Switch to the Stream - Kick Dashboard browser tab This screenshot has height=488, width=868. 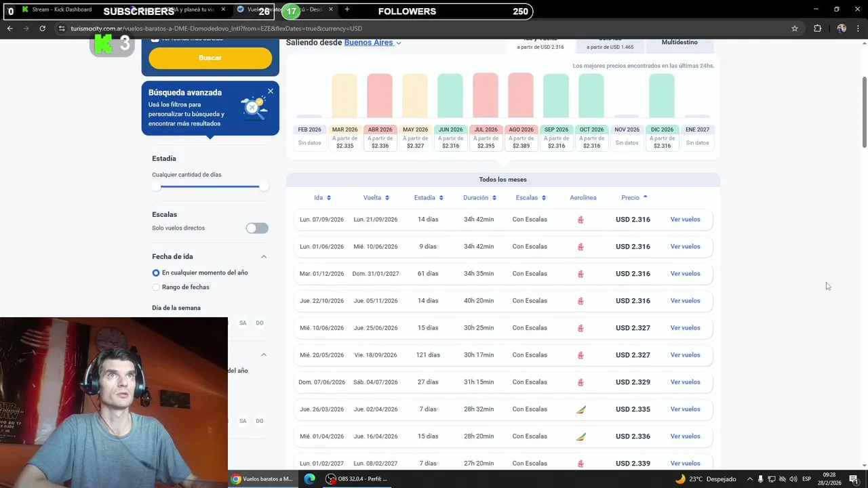pyautogui.click(x=61, y=9)
